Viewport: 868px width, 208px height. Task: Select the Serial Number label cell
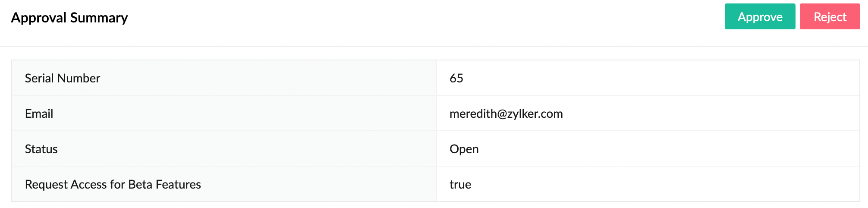(63, 78)
